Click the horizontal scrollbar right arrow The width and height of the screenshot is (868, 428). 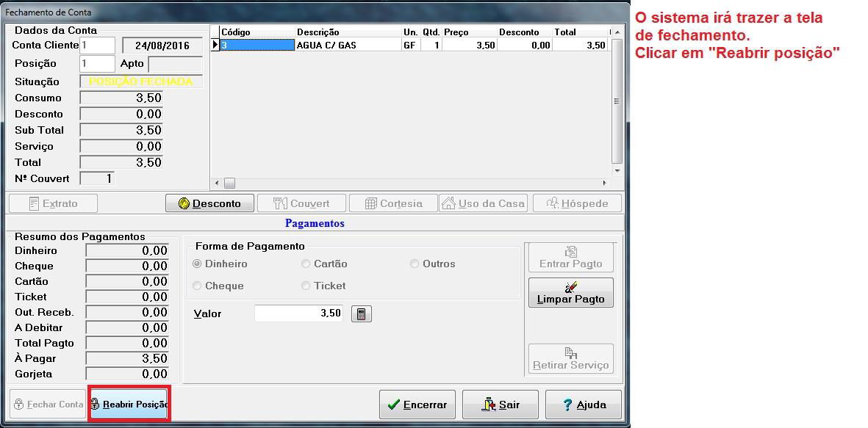[x=604, y=183]
